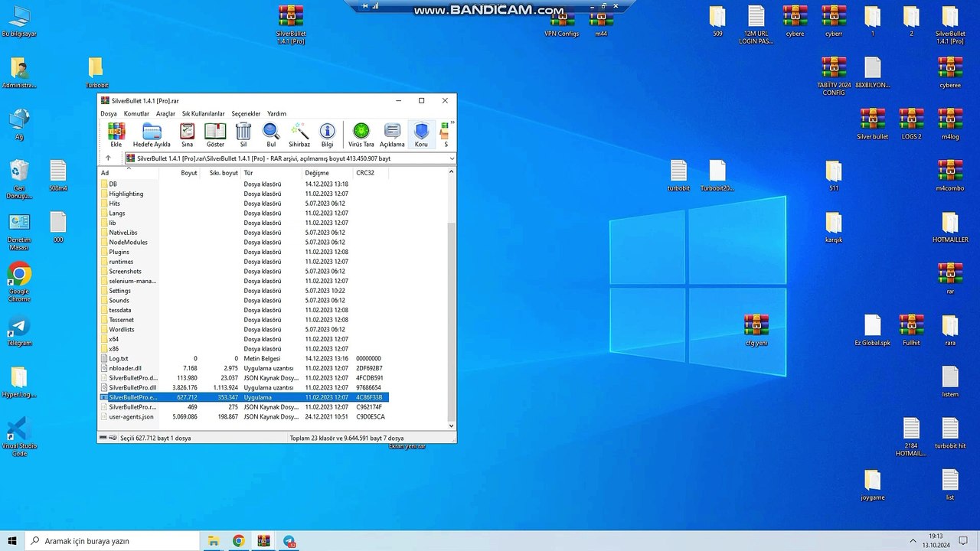Click the Göster view icon
The width and height of the screenshot is (980, 551).
click(215, 132)
